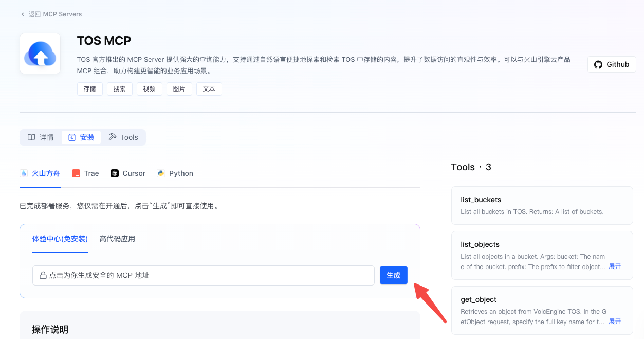Expand the list_objects description with 展开

point(615,266)
